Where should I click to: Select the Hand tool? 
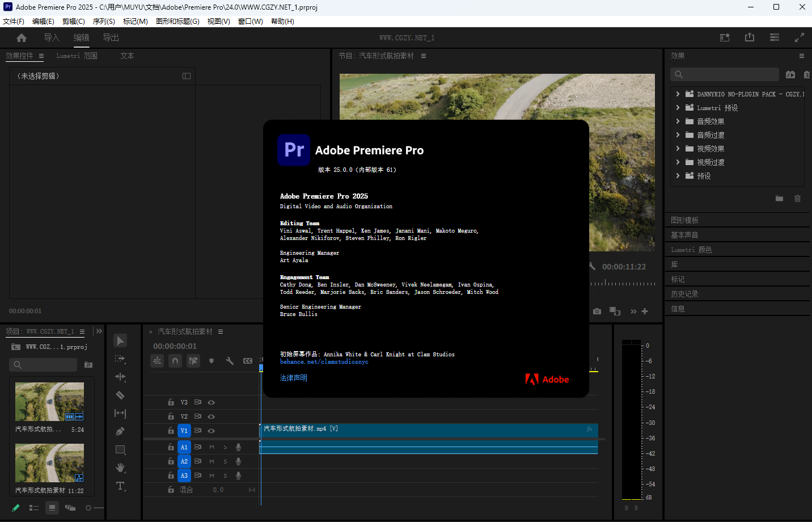[x=120, y=468]
